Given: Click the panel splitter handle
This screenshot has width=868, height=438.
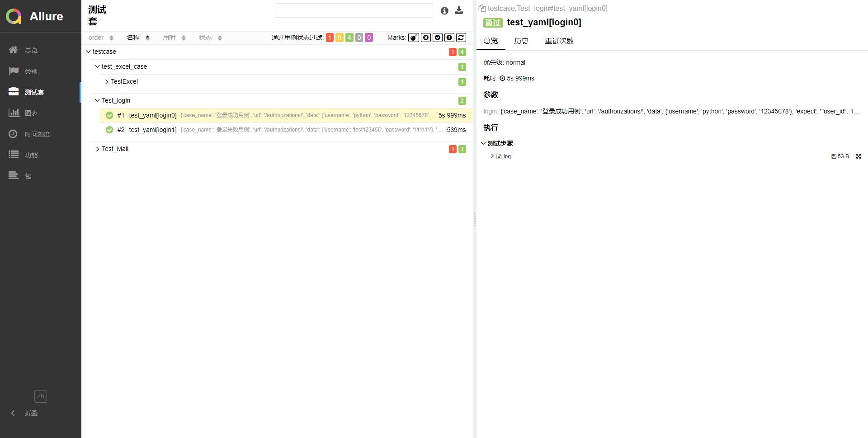Looking at the screenshot, I should [x=475, y=219].
